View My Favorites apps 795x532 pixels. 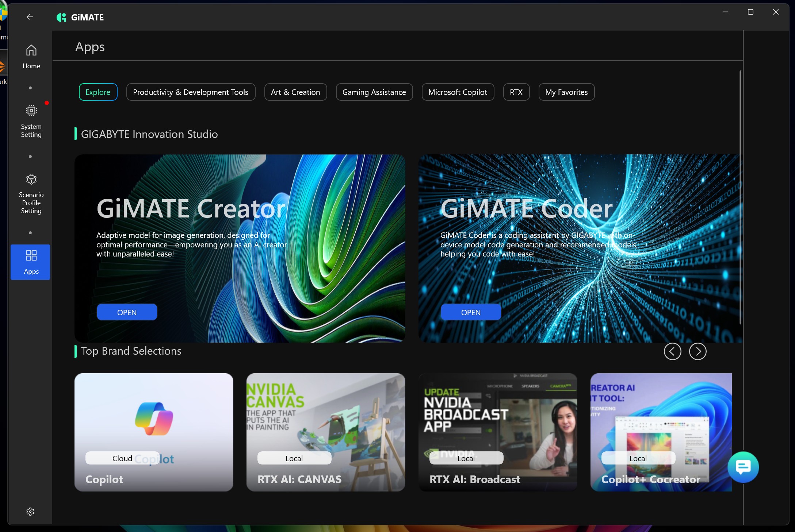pyautogui.click(x=566, y=92)
